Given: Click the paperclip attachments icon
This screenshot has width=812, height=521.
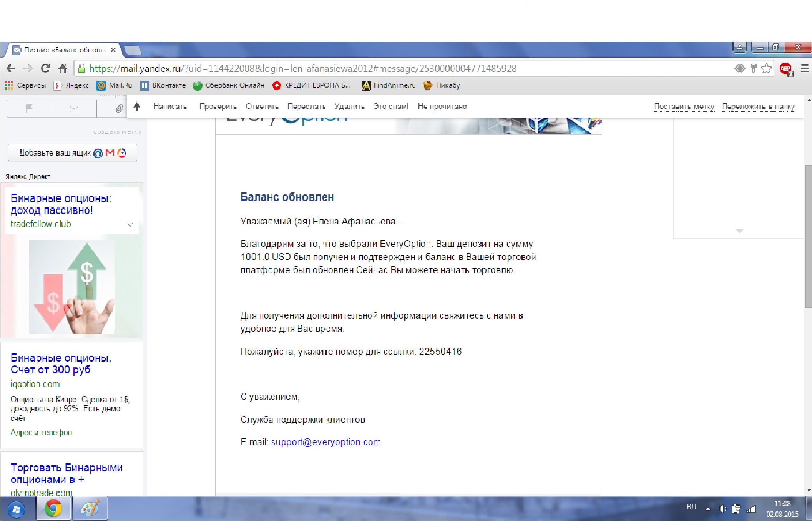Looking at the screenshot, I should pyautogui.click(x=119, y=109).
